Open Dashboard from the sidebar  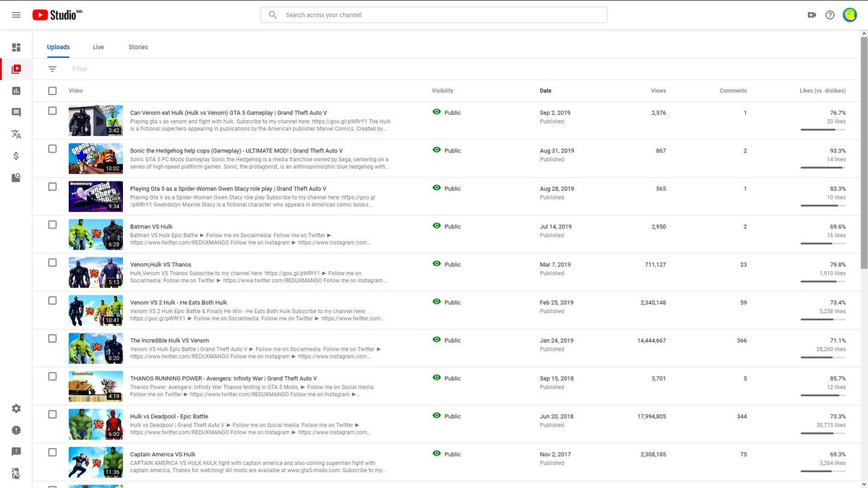16,48
